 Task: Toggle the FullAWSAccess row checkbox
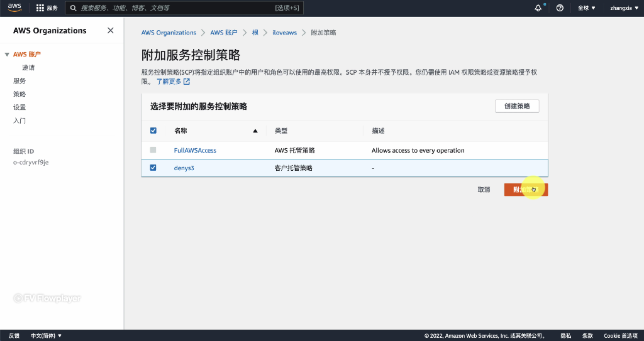tap(153, 150)
